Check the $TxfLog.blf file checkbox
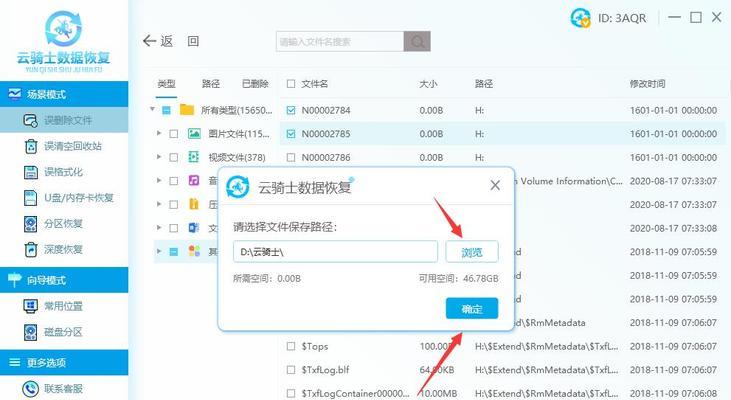The image size is (731, 400). click(291, 370)
